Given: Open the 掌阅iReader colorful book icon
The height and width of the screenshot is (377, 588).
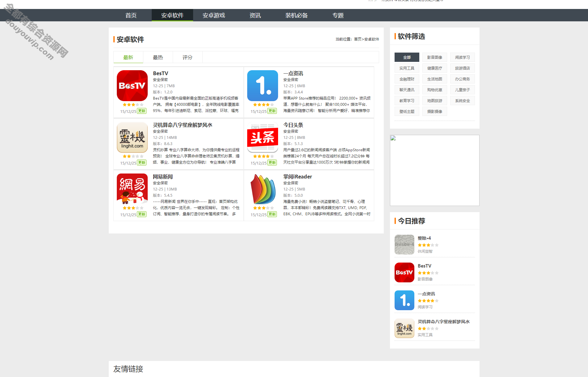Looking at the screenshot, I should pyautogui.click(x=263, y=189).
